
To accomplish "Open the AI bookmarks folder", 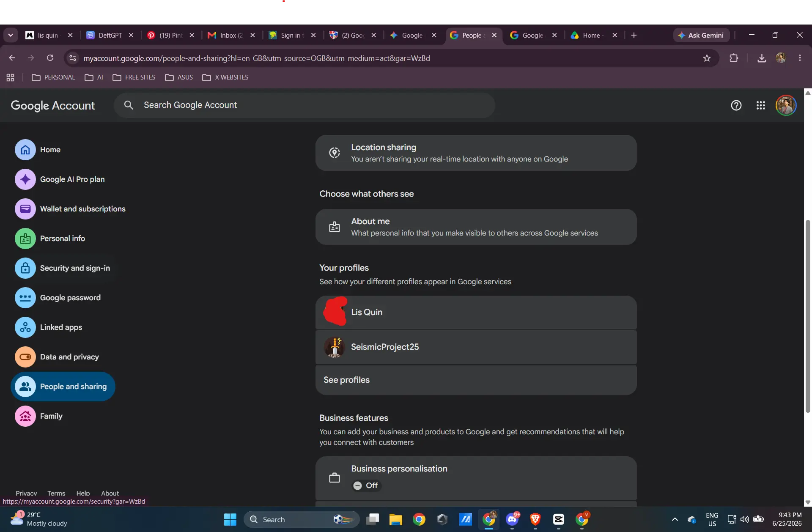I will pos(94,77).
